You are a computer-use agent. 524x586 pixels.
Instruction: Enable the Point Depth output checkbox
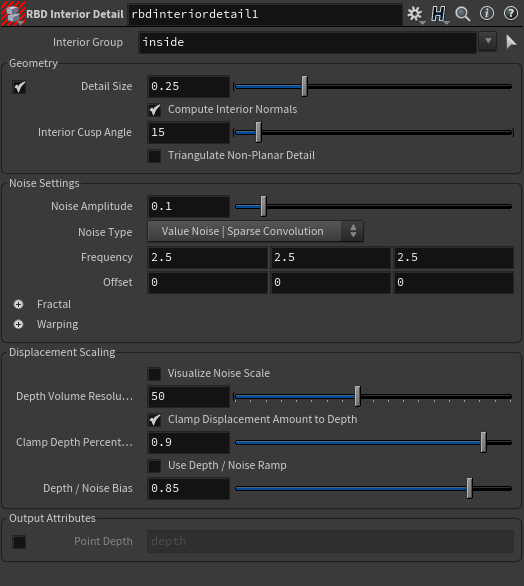[x=19, y=542]
